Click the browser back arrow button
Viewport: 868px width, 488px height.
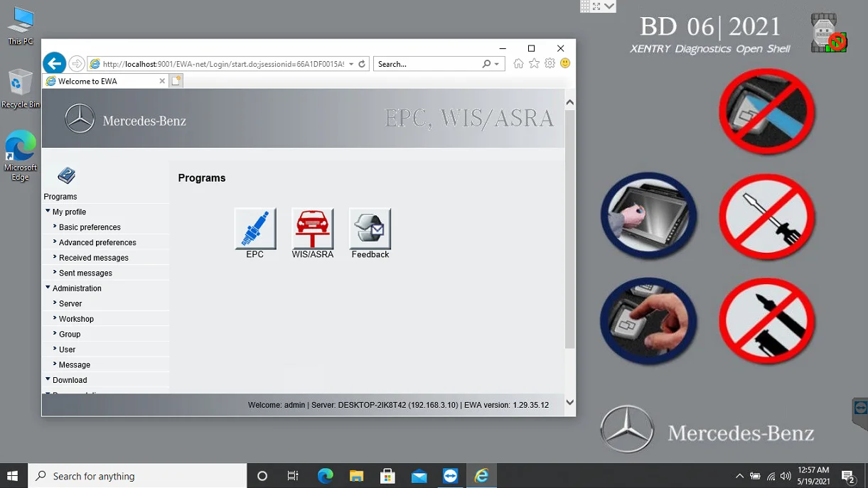click(54, 63)
